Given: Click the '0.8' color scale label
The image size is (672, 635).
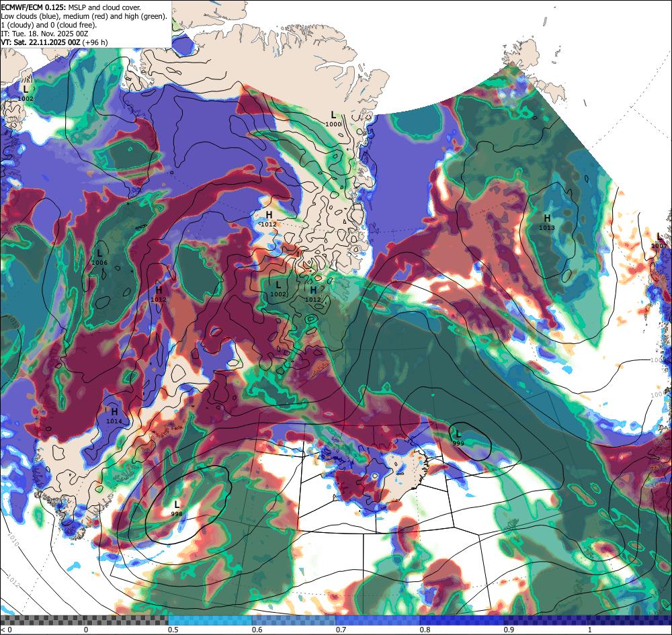Looking at the screenshot, I should 425,630.
